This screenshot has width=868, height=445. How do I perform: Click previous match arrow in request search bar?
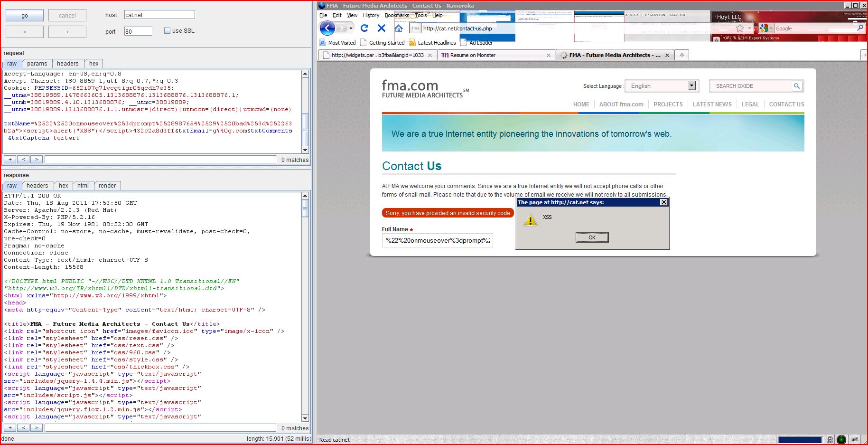pyautogui.click(x=23, y=160)
